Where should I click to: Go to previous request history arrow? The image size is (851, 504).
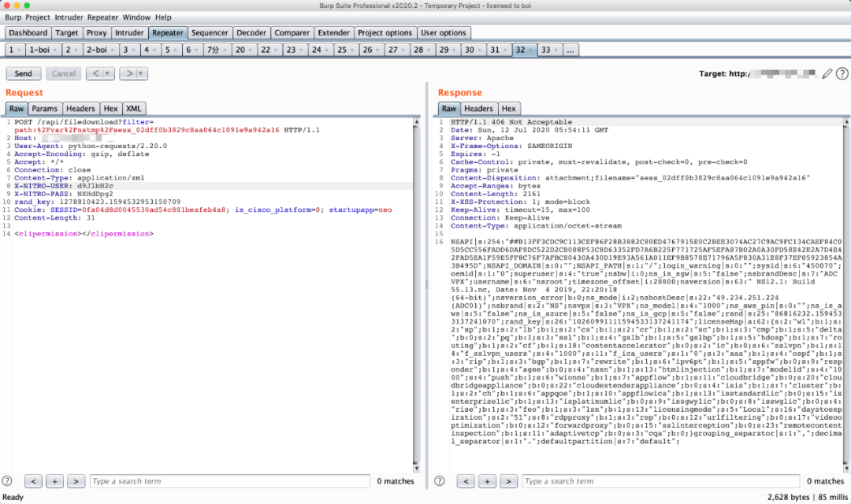point(95,73)
